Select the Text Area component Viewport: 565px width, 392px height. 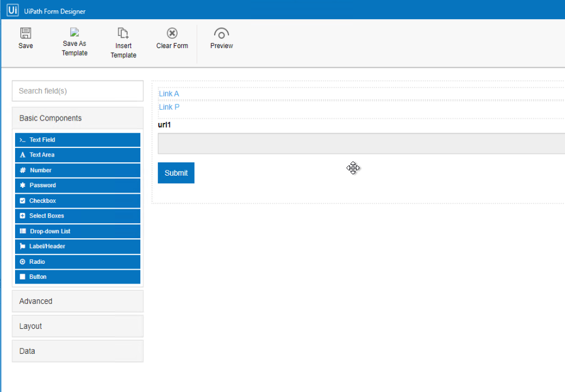click(78, 155)
